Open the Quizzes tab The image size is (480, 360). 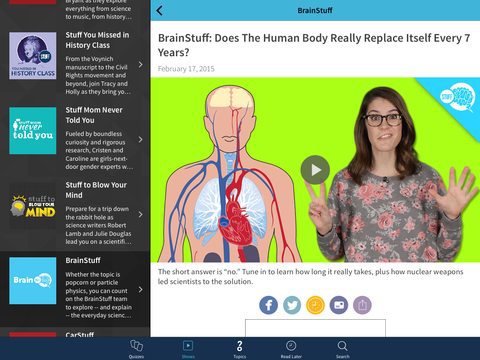point(136,349)
